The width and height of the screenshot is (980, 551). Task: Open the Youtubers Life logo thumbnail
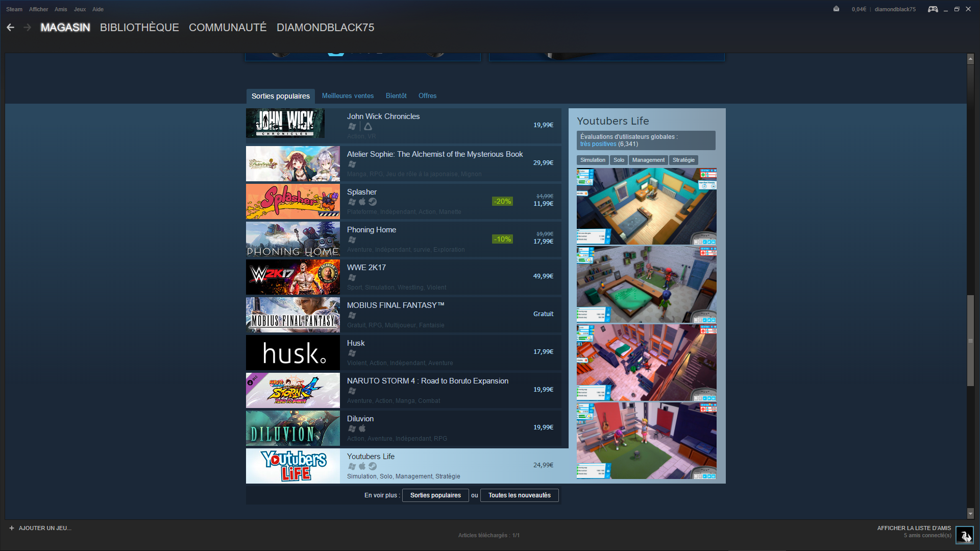click(293, 466)
